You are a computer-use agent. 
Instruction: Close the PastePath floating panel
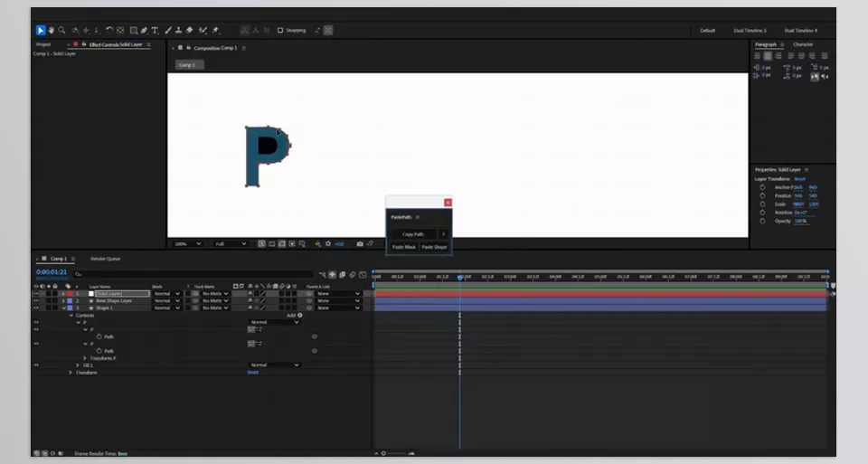(x=448, y=203)
